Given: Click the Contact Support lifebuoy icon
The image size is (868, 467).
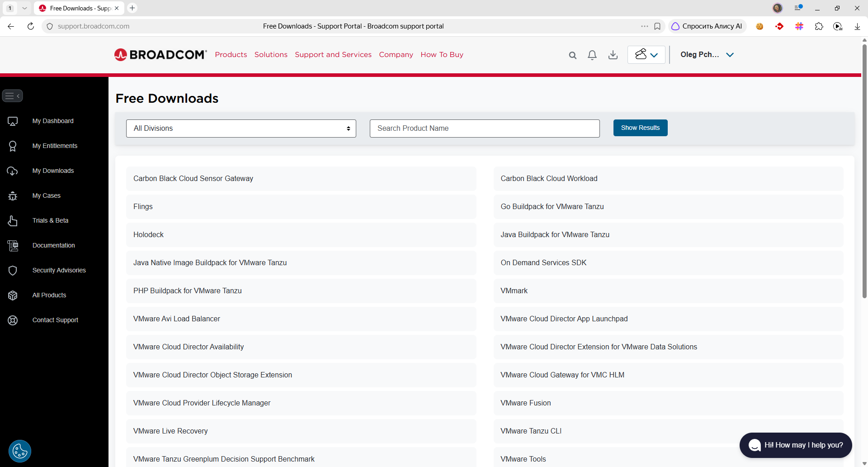Looking at the screenshot, I should pyautogui.click(x=13, y=320).
